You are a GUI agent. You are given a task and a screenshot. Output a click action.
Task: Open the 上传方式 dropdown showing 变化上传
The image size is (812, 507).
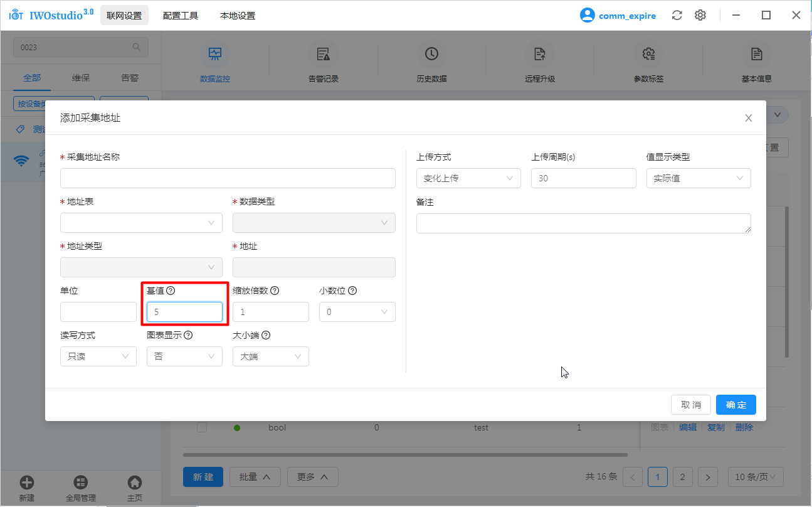[468, 178]
